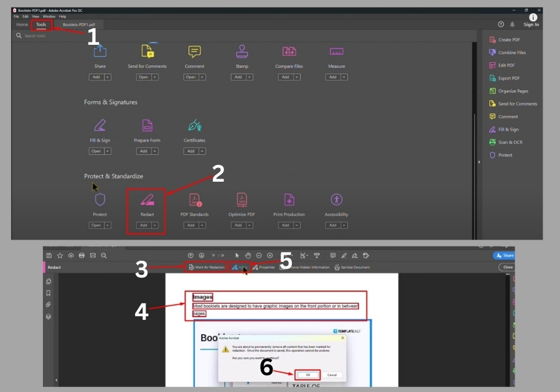Click Combine Files in the right shortcuts pane
Image resolution: width=560 pixels, height=392 pixels.
click(508, 52)
